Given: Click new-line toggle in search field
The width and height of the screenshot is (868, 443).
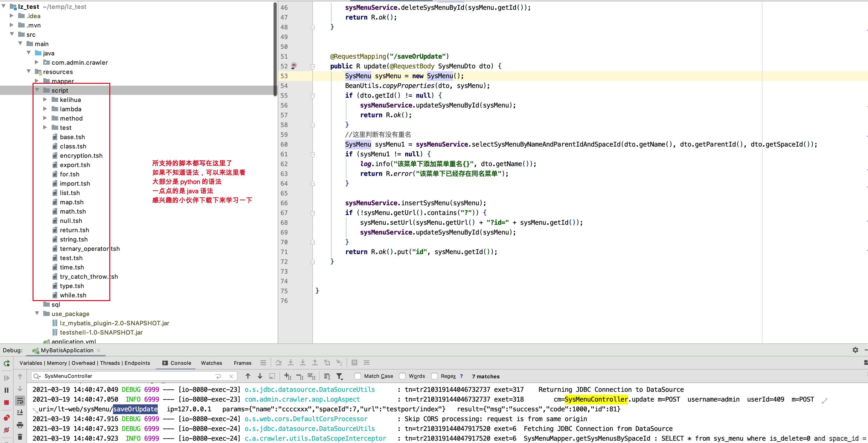Looking at the screenshot, I should click(x=218, y=376).
